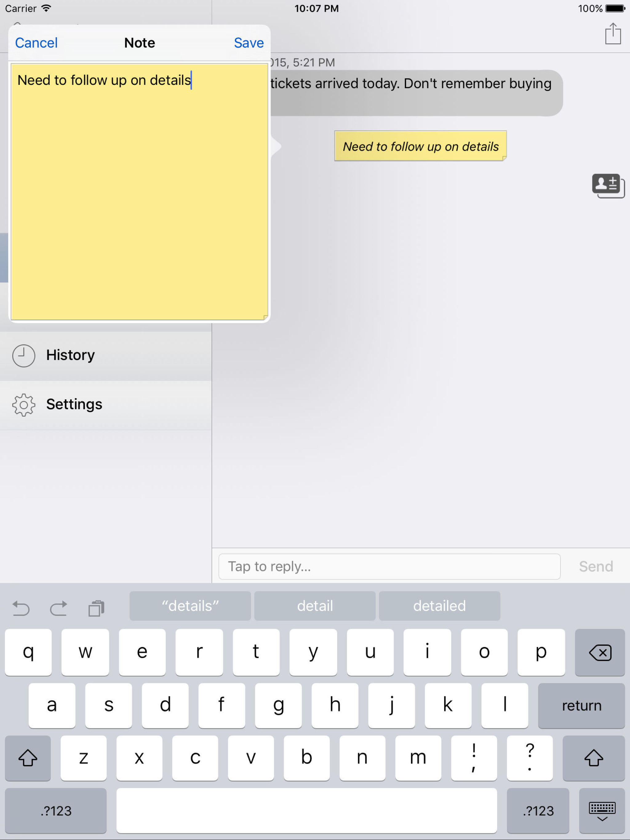The width and height of the screenshot is (630, 840).
Task: Tap the t key
Action: [256, 652]
